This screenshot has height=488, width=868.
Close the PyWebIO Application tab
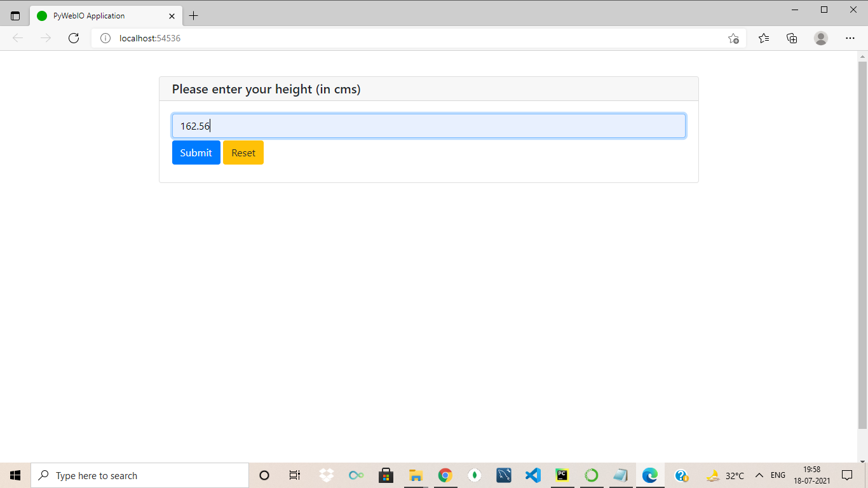(172, 16)
